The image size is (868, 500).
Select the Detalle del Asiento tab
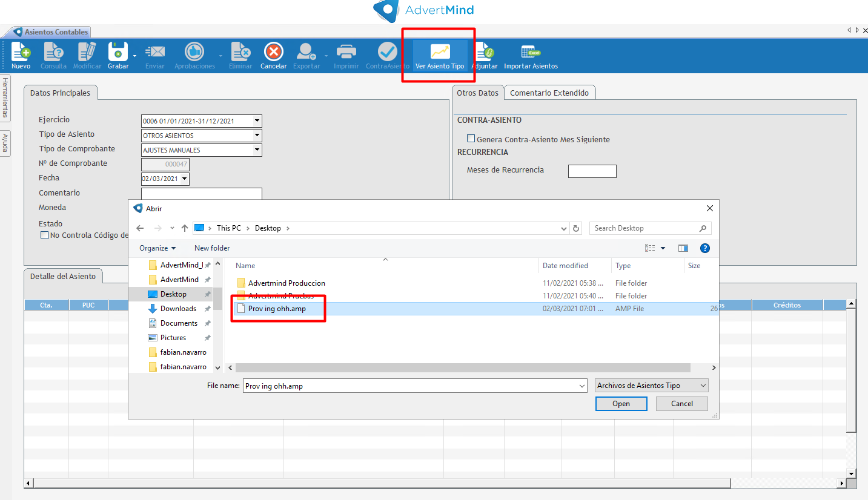click(63, 276)
